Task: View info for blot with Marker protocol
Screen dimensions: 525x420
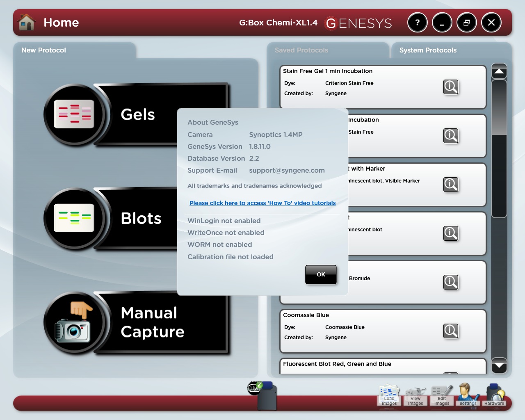Action: pos(451,185)
